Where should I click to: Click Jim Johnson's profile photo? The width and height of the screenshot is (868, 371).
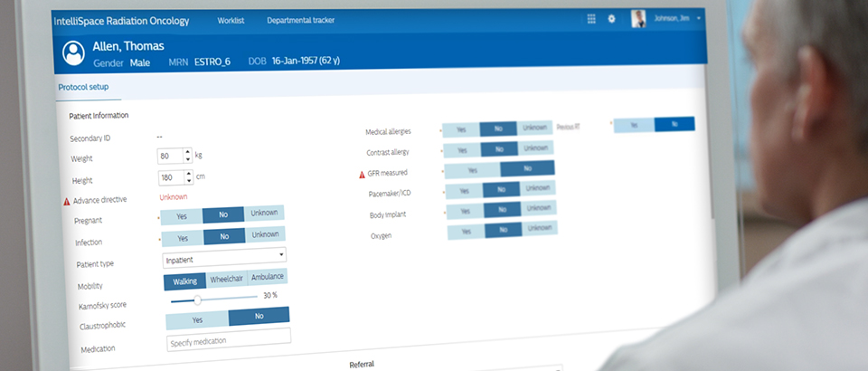[638, 18]
